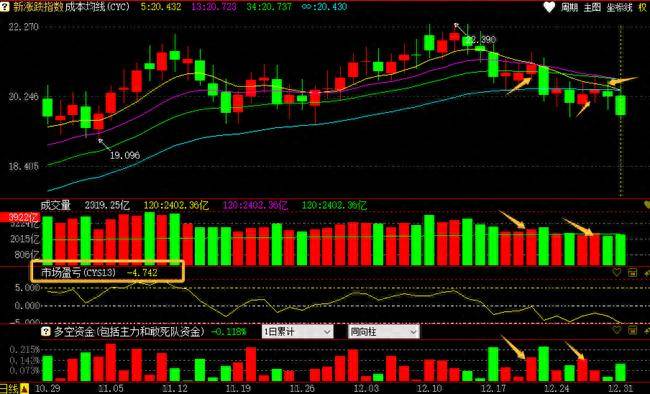The height and width of the screenshot is (394, 650).
Task: Open the 1日累计 dropdown
Action: click(297, 332)
